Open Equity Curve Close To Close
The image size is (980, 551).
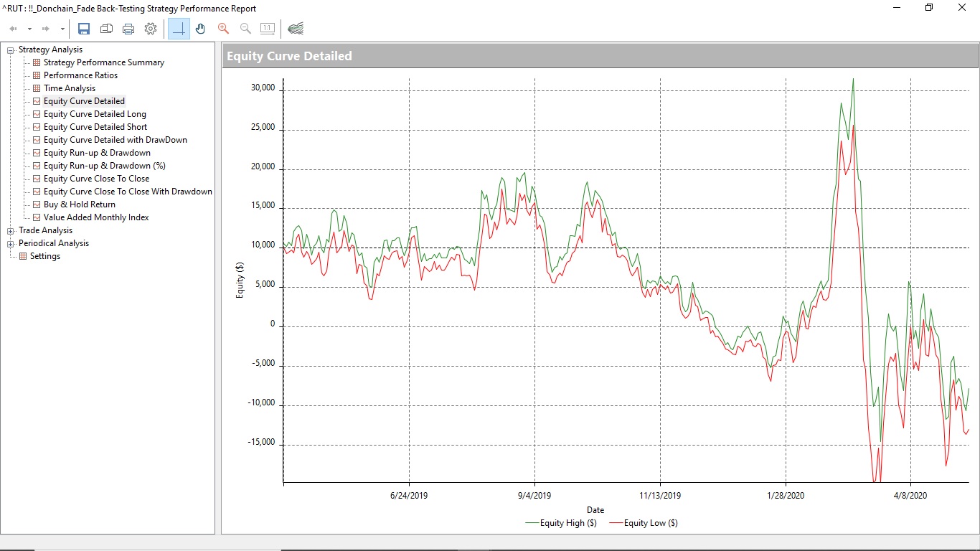pyautogui.click(x=97, y=179)
